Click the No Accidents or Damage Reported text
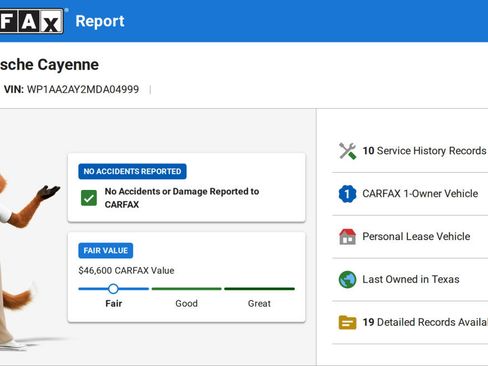 click(x=182, y=198)
